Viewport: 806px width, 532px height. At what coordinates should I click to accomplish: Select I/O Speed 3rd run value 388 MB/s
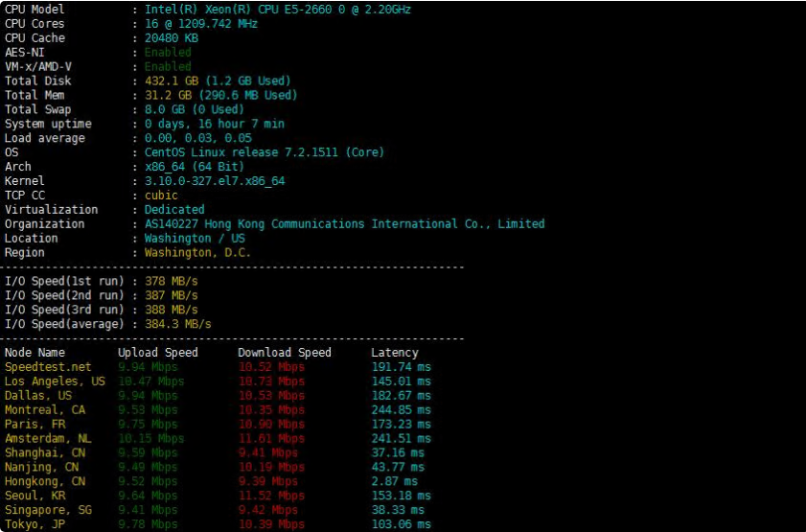(x=172, y=310)
